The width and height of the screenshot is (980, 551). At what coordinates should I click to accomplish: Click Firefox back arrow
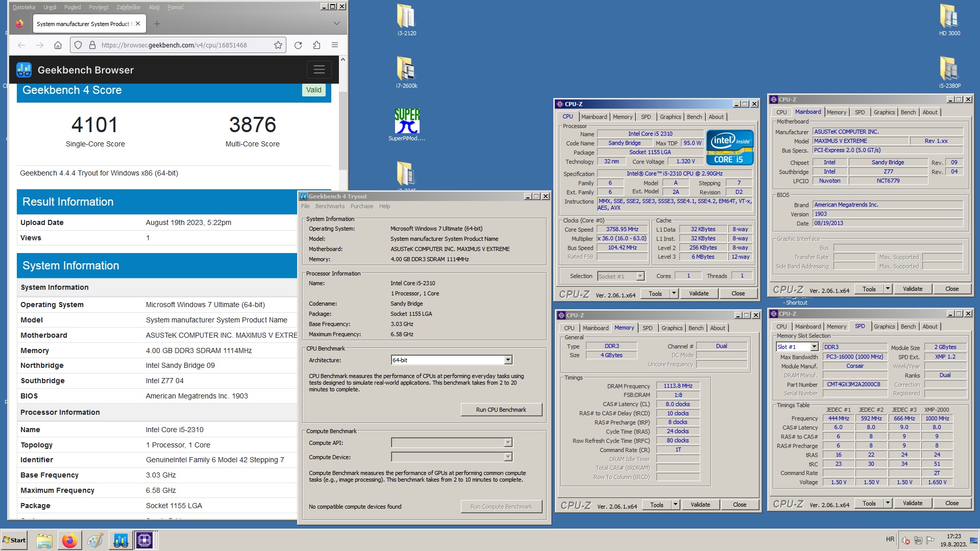click(21, 45)
